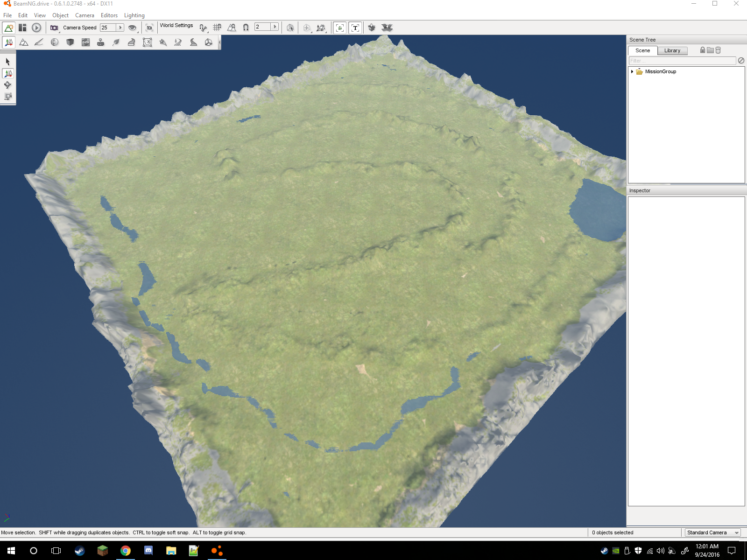747x560 pixels.
Task: Click the scene tree Filter field
Action: pos(682,61)
